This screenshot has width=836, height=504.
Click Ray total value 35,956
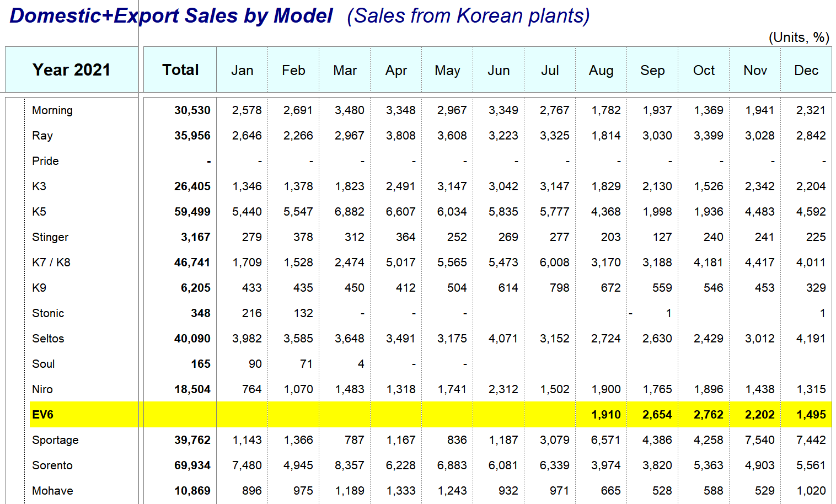click(x=192, y=136)
